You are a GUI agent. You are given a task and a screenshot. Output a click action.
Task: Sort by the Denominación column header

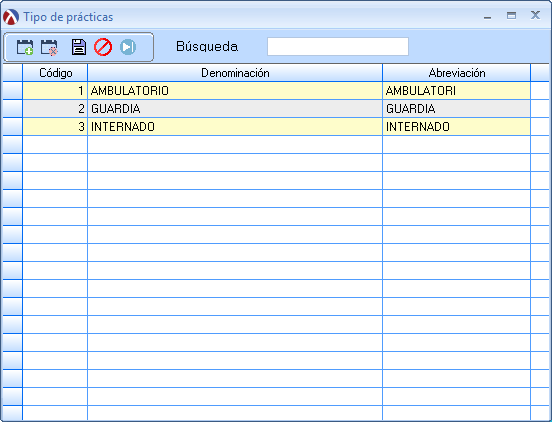click(x=235, y=73)
